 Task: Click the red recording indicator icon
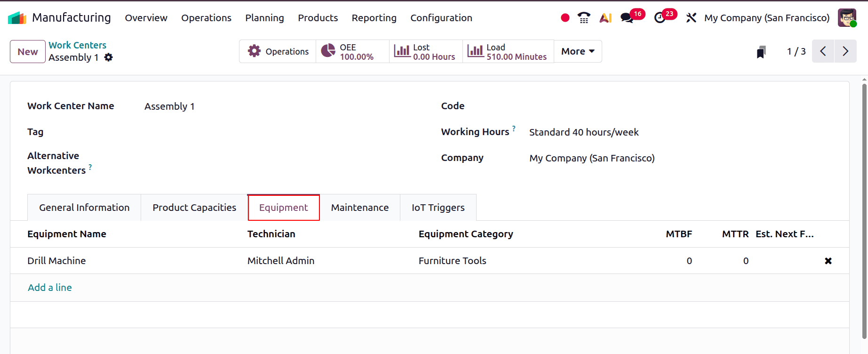[565, 18]
